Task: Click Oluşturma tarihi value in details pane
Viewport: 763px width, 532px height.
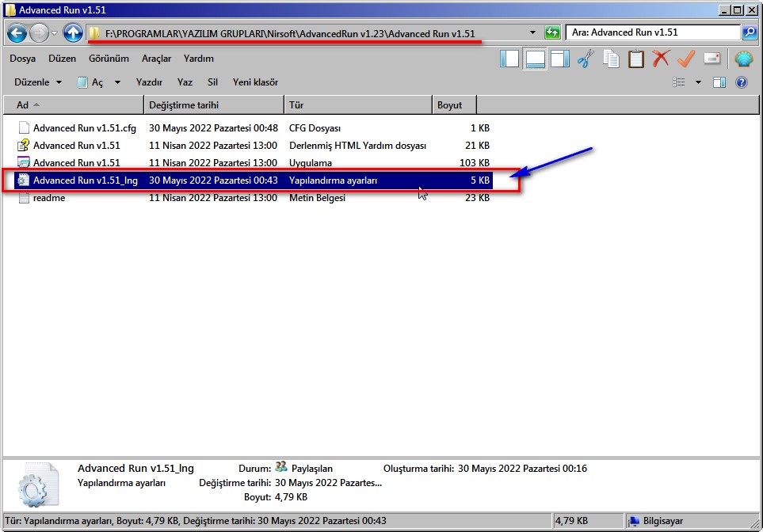Action: point(522,469)
